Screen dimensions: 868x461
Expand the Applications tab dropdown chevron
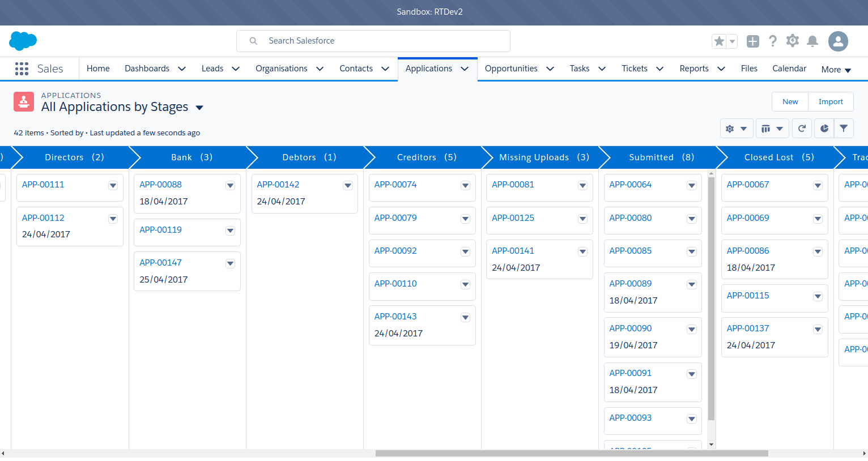pos(465,69)
